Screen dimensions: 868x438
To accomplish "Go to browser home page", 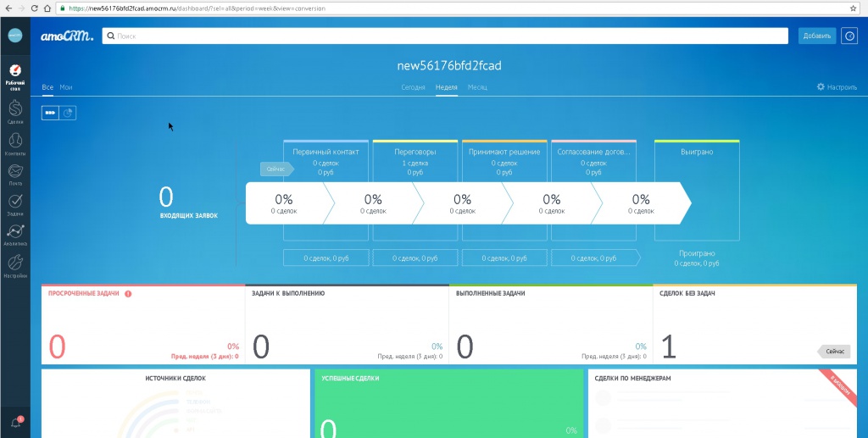I will 47,8.
